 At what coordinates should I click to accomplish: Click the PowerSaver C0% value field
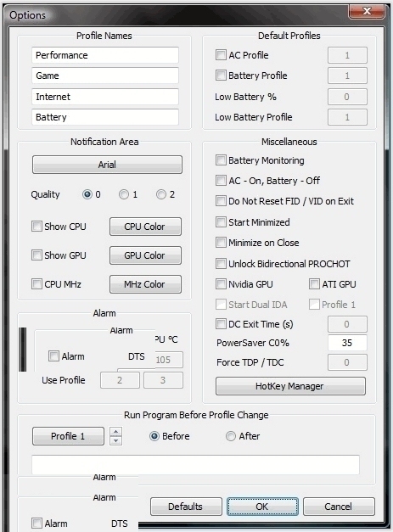click(x=347, y=343)
